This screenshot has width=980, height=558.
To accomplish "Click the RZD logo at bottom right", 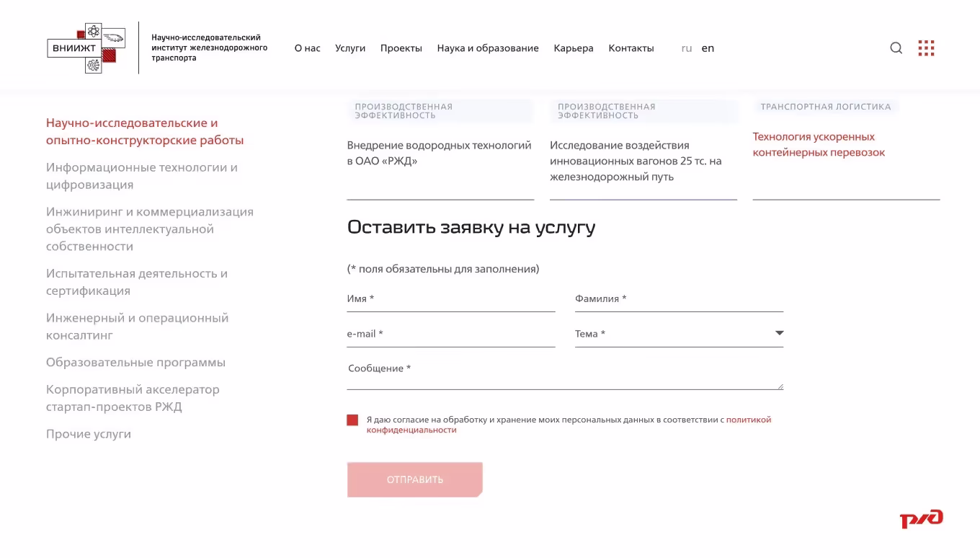I will pyautogui.click(x=921, y=519).
